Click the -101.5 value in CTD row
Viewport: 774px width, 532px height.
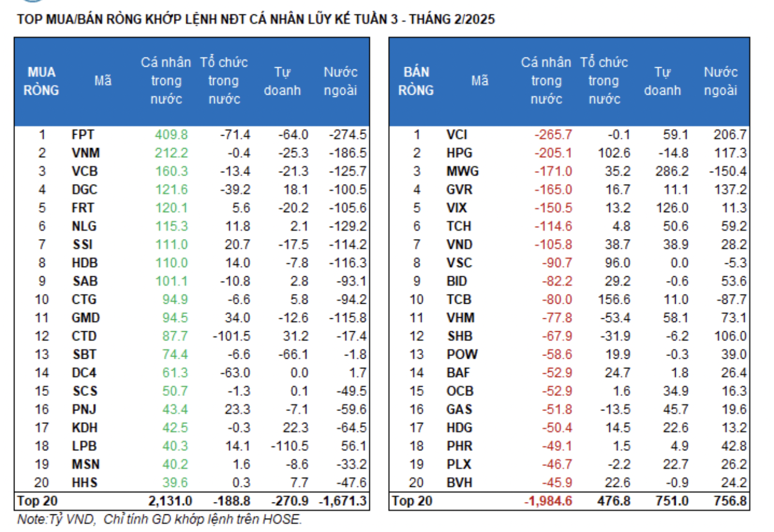click(x=231, y=336)
